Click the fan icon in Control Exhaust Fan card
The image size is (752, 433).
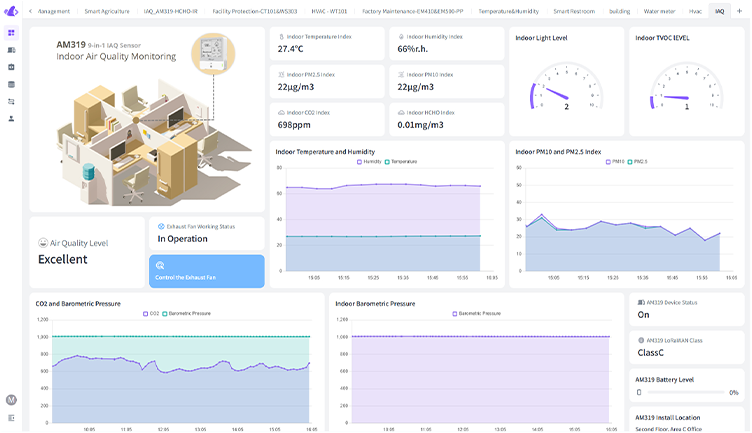pos(160,266)
